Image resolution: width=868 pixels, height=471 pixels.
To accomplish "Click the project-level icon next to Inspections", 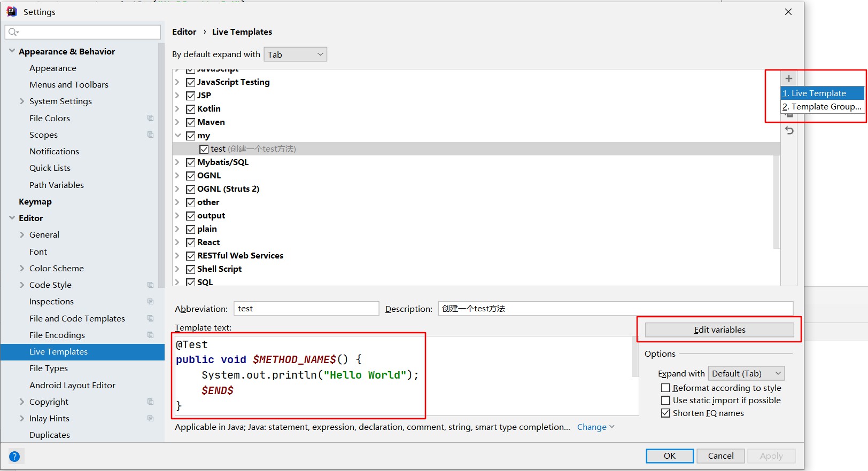I will [x=150, y=302].
